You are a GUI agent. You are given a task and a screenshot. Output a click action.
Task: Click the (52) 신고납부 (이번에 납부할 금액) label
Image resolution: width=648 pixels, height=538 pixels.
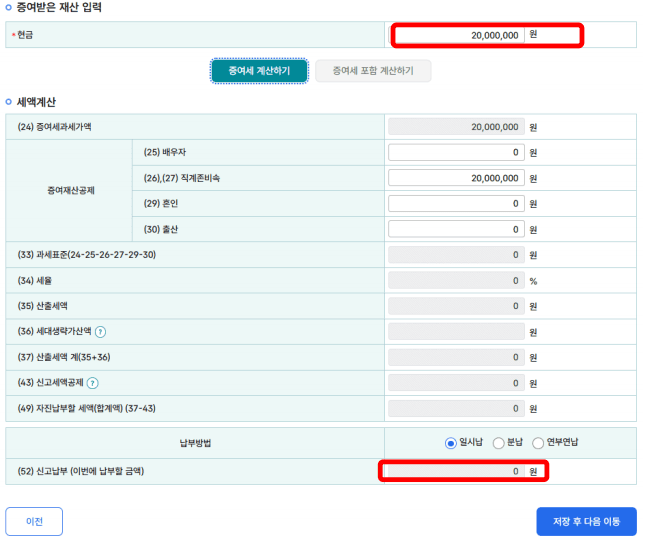tap(81, 471)
